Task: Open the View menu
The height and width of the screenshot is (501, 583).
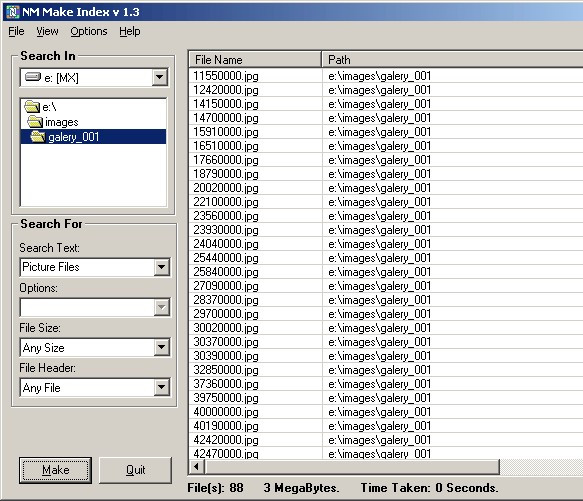Action: (47, 31)
